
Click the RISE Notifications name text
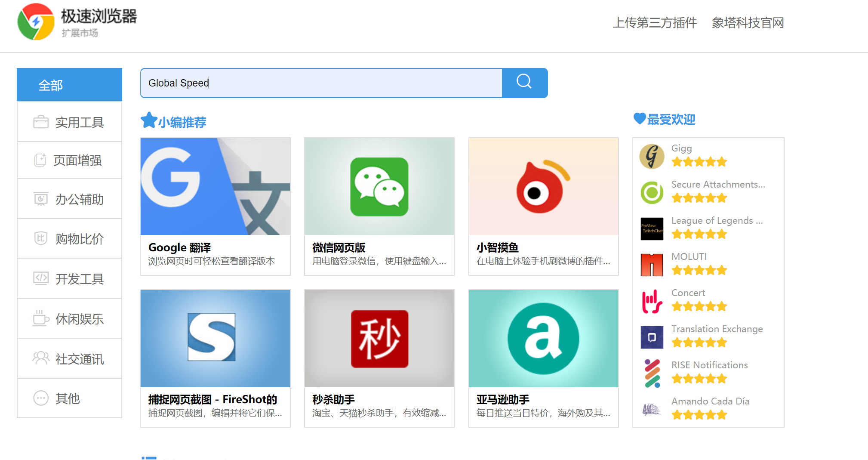(710, 365)
